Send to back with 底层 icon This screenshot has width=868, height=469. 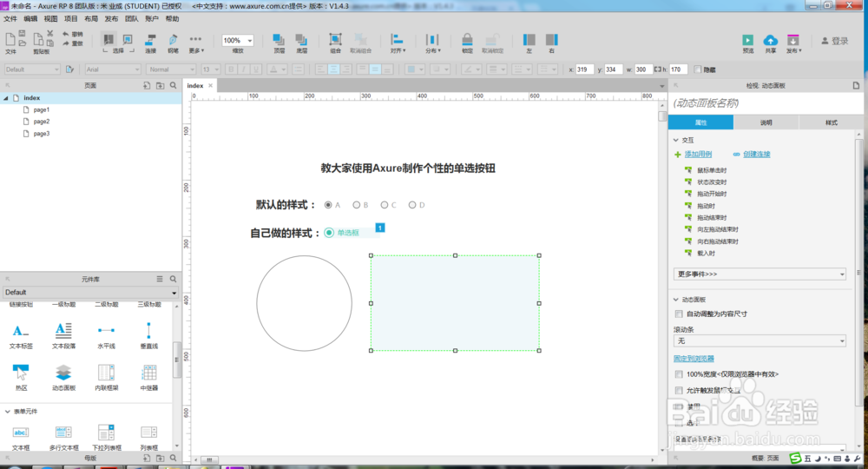pos(301,39)
